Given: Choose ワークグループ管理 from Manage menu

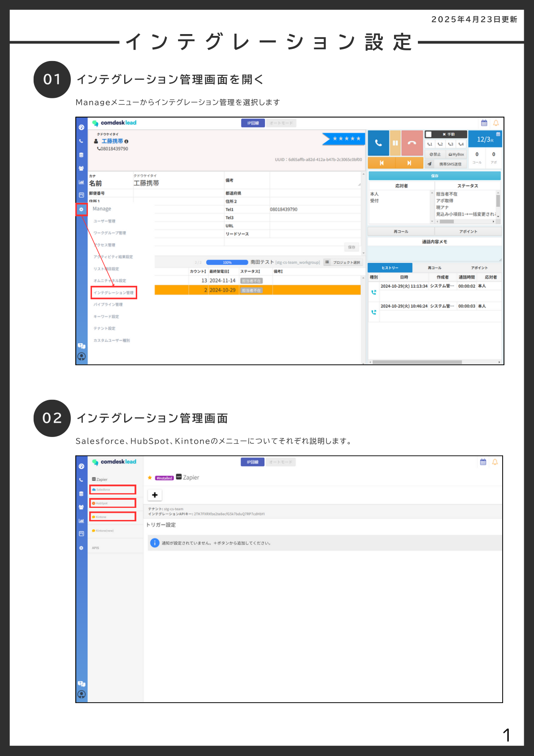Looking at the screenshot, I should (x=110, y=233).
